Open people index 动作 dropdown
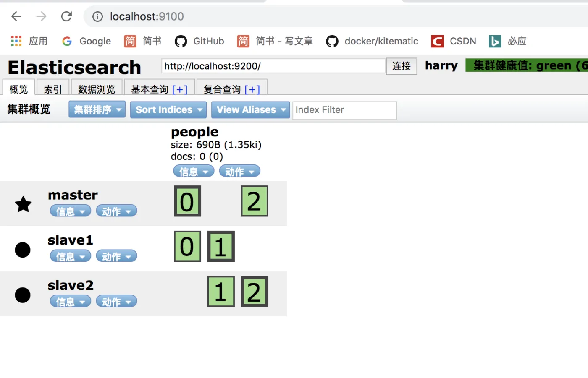This screenshot has width=588, height=378. coord(240,171)
